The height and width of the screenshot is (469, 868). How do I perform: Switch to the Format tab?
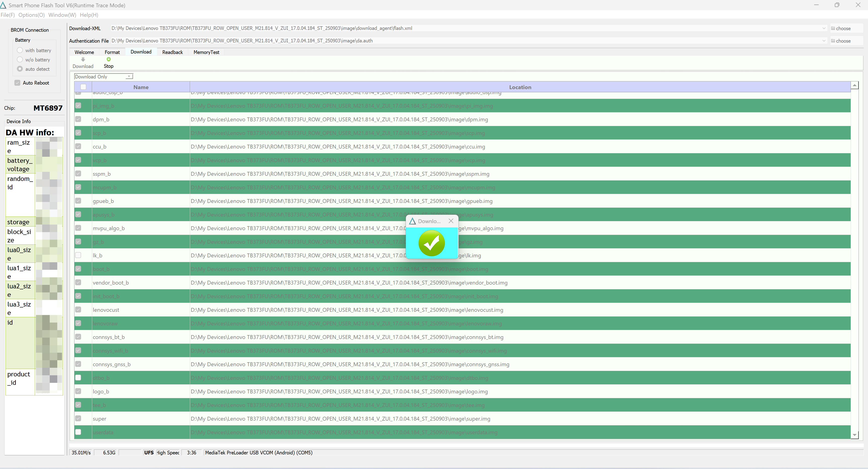112,52
